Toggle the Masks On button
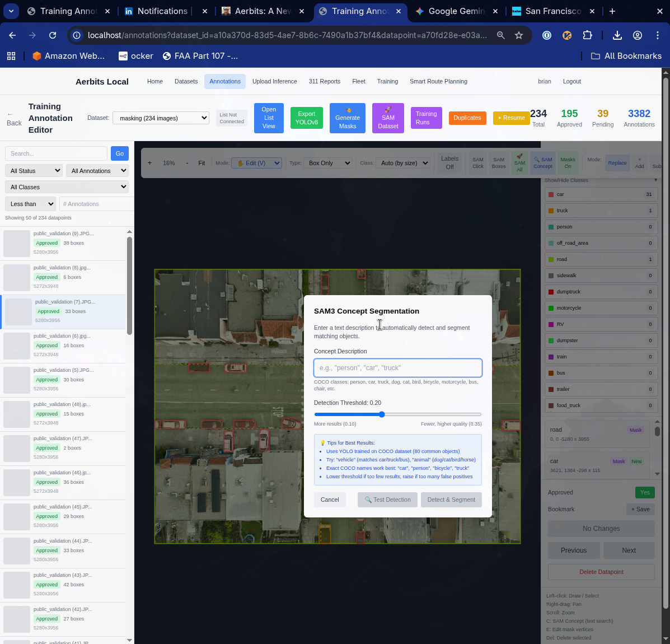 click(x=568, y=163)
